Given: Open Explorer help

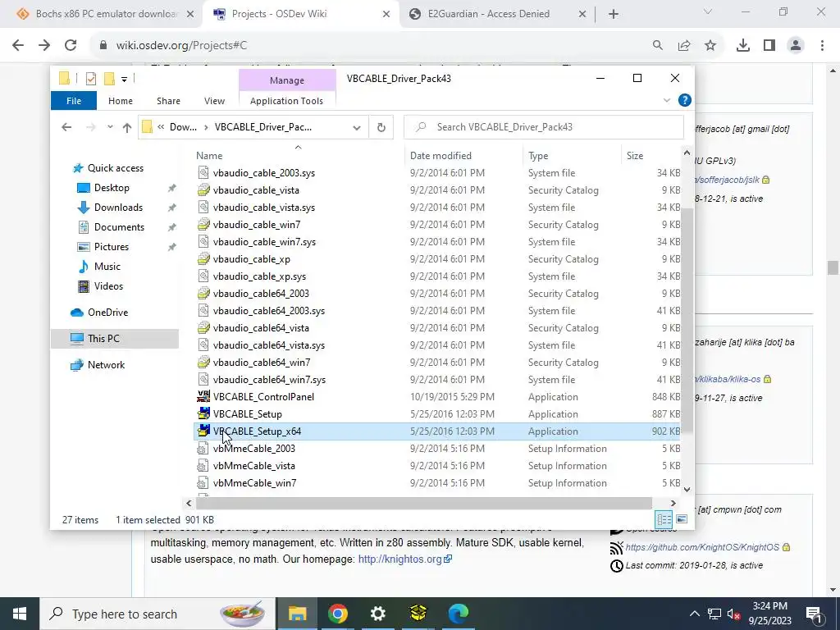Looking at the screenshot, I should pyautogui.click(x=685, y=100).
